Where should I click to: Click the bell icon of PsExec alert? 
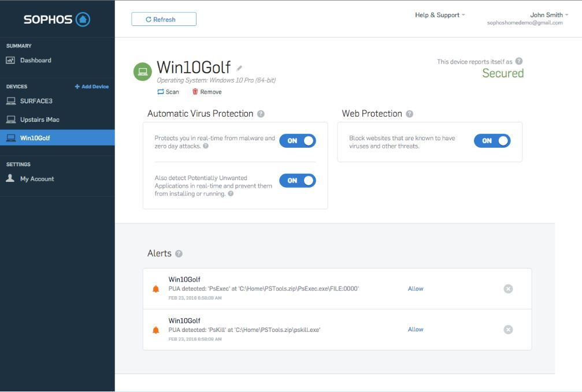tap(156, 289)
